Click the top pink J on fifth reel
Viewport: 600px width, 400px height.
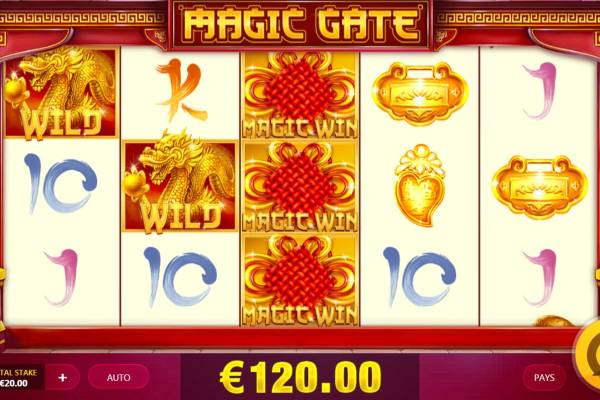tap(540, 91)
